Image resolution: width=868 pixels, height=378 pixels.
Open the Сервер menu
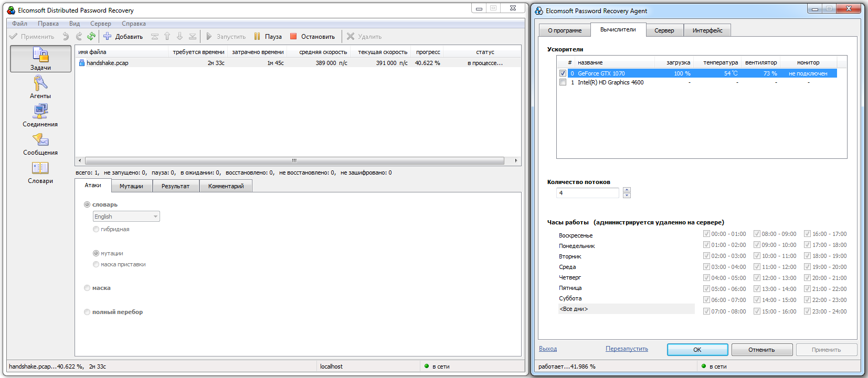[x=100, y=24]
